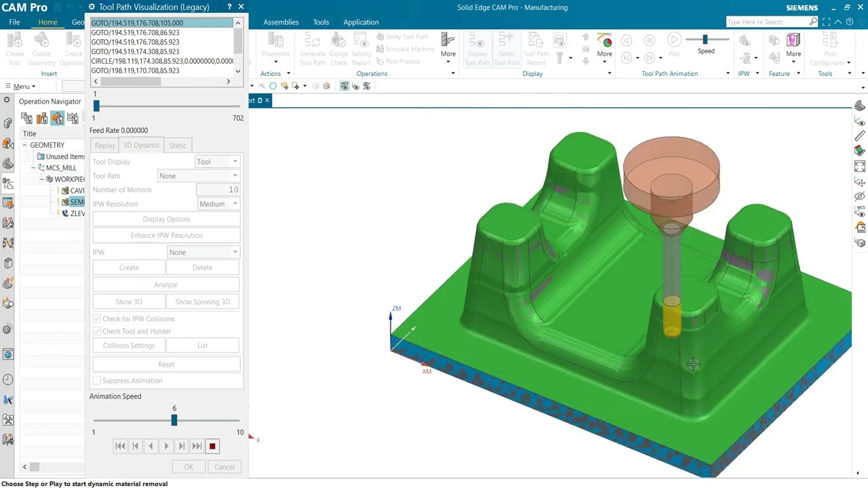The image size is (868, 488).
Task: Open the Help icon in the title area
Action: pos(850,22)
